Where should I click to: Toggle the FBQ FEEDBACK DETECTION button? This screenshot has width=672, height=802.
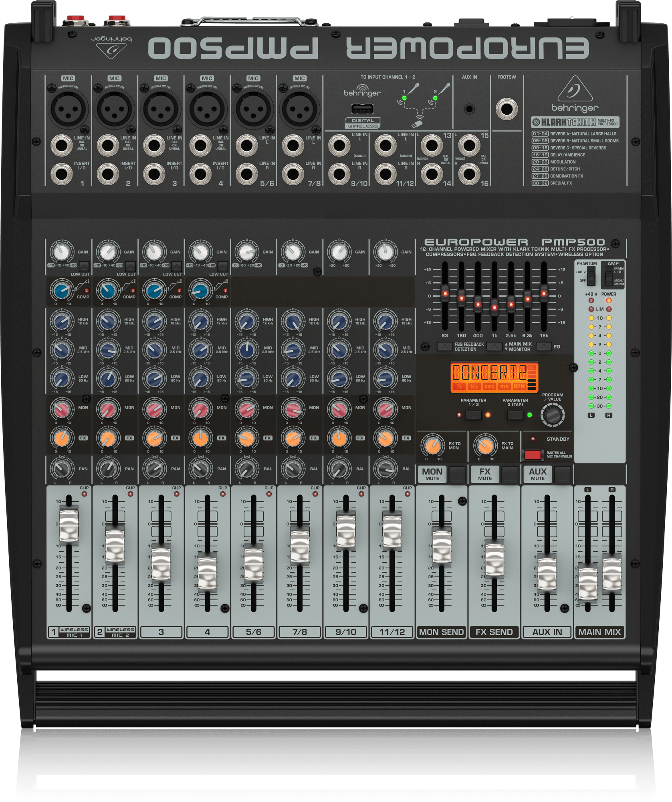pyautogui.click(x=445, y=346)
